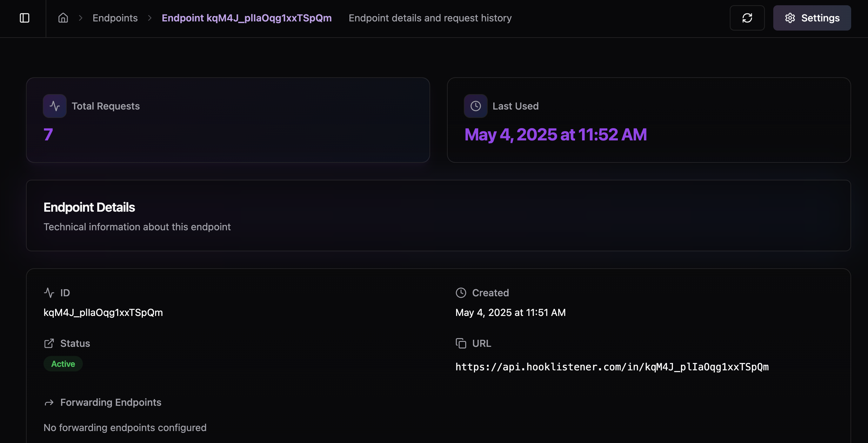
Task: Click the forward arrow icon beside Forwarding Endpoints
Action: tap(49, 403)
